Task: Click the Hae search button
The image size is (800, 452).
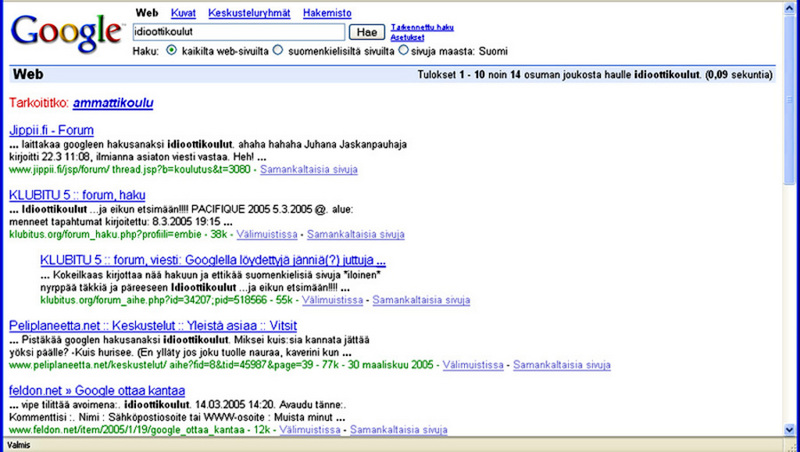Action: pos(366,32)
